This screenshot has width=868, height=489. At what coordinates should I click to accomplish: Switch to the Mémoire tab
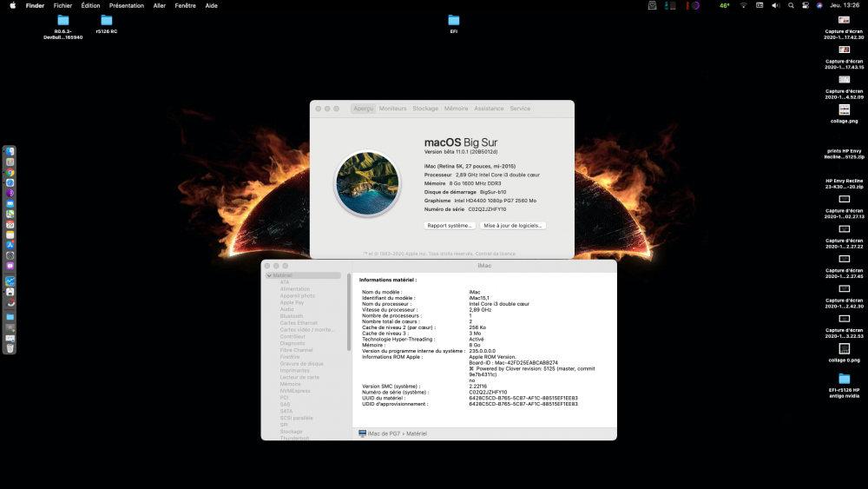(457, 109)
